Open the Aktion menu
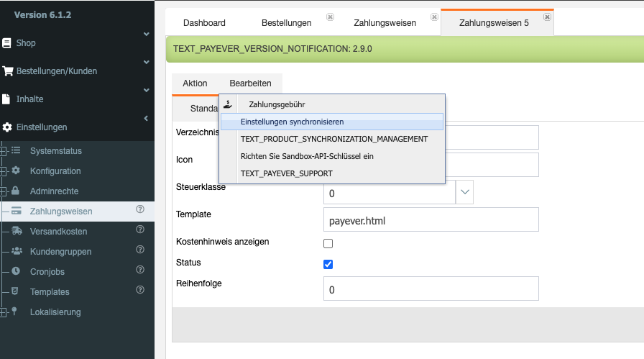 pos(195,83)
